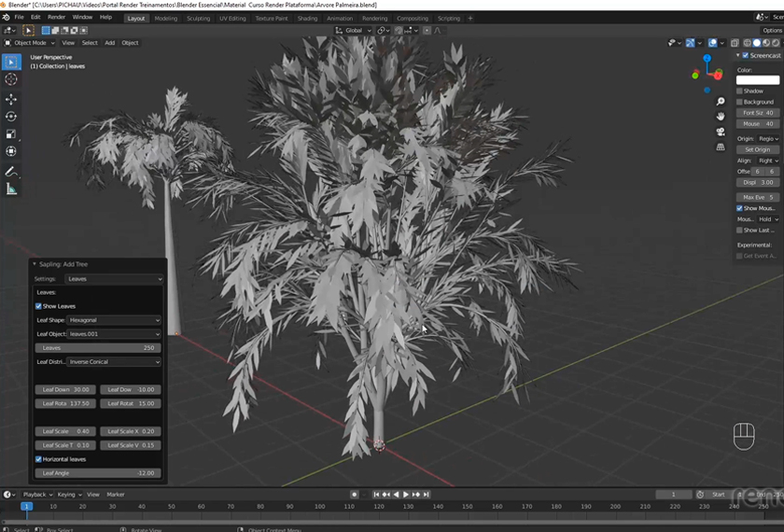Click the zoom magnifier viewport icon

click(721, 102)
